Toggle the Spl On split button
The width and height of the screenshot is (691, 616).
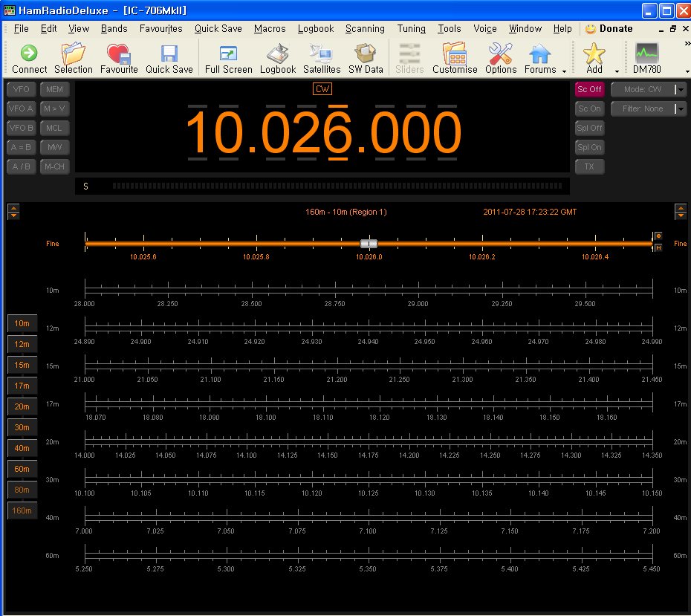pyautogui.click(x=590, y=148)
